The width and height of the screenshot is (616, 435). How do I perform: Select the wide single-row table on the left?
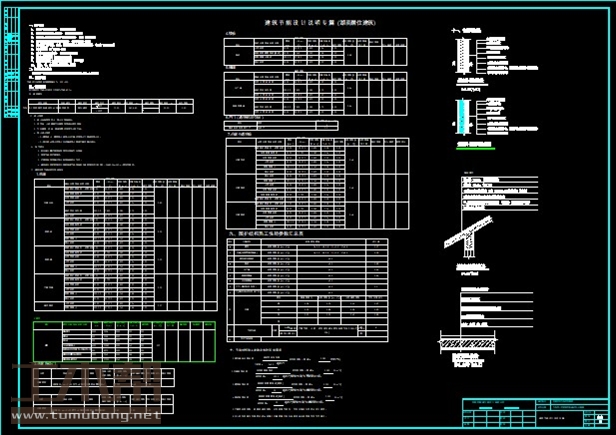[x=120, y=102]
